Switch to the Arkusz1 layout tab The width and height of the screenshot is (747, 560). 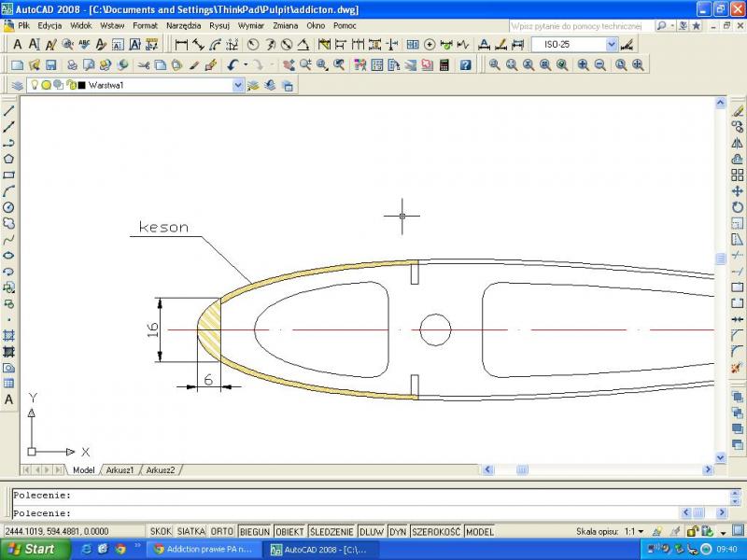tap(120, 469)
